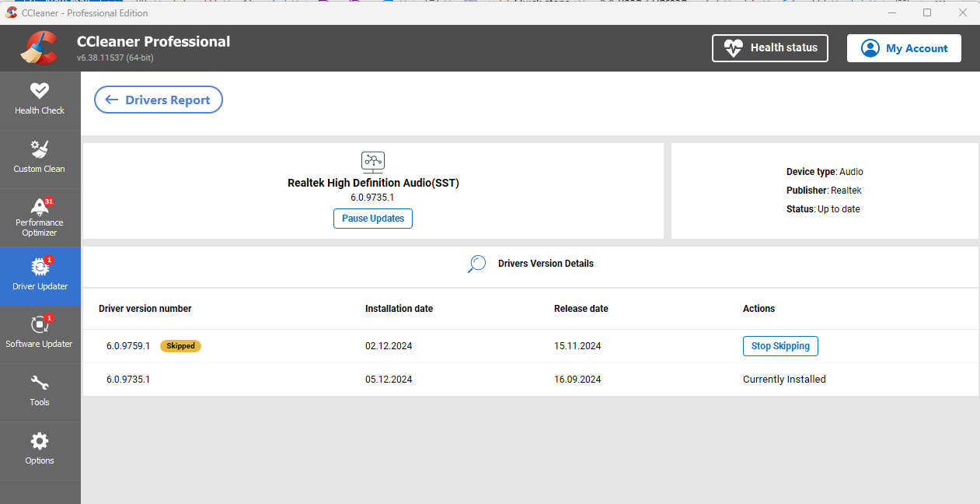The height and width of the screenshot is (504, 980).
Task: Click the Skipped badge
Action: (x=180, y=346)
